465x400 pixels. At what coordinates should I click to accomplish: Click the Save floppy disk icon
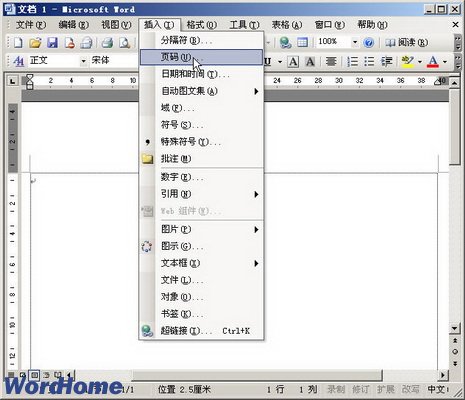click(52, 43)
